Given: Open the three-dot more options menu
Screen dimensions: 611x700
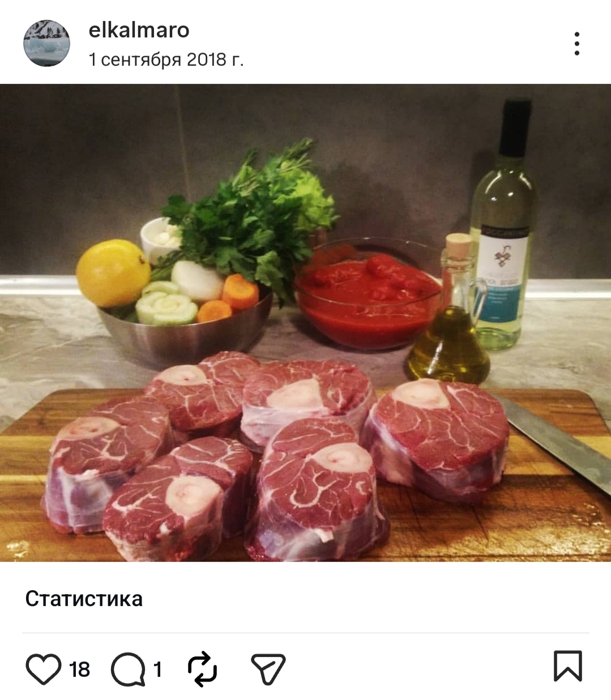Looking at the screenshot, I should (576, 44).
